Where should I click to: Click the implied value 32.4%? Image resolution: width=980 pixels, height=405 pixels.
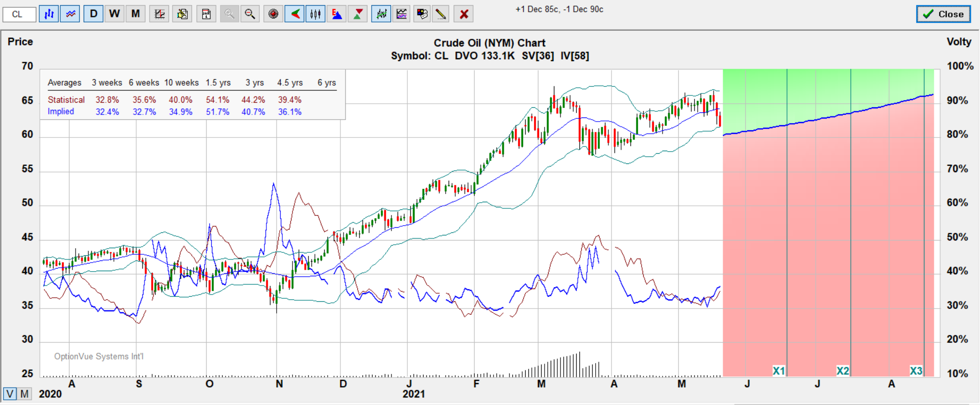[x=107, y=112]
